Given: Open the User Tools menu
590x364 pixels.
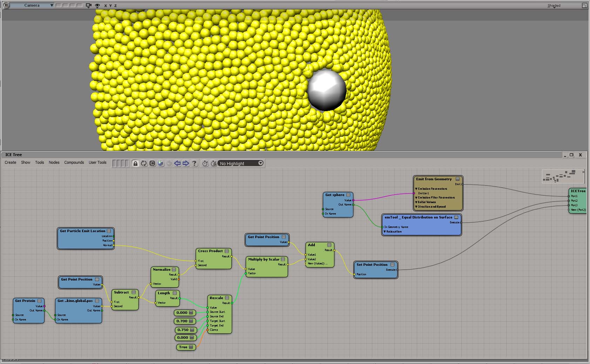Looking at the screenshot, I should point(97,162).
